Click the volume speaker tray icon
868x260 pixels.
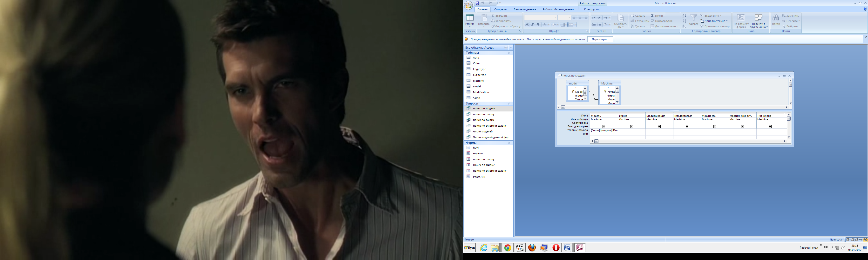pos(843,247)
